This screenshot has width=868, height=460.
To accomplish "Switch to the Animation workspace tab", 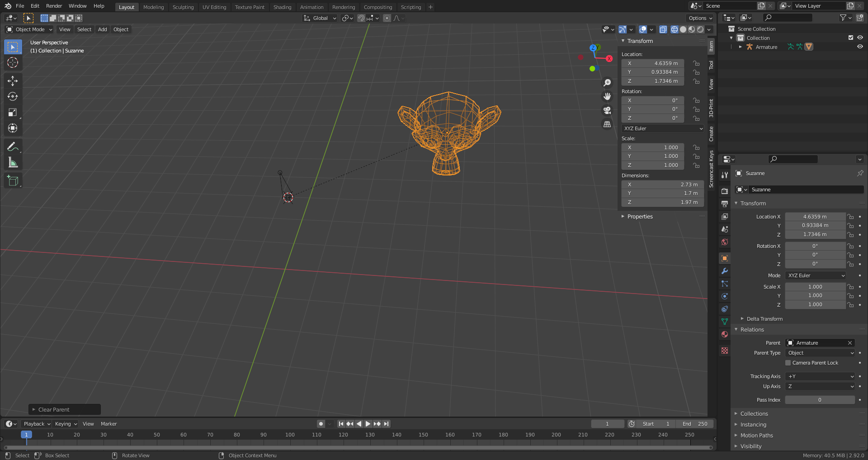I will [311, 7].
